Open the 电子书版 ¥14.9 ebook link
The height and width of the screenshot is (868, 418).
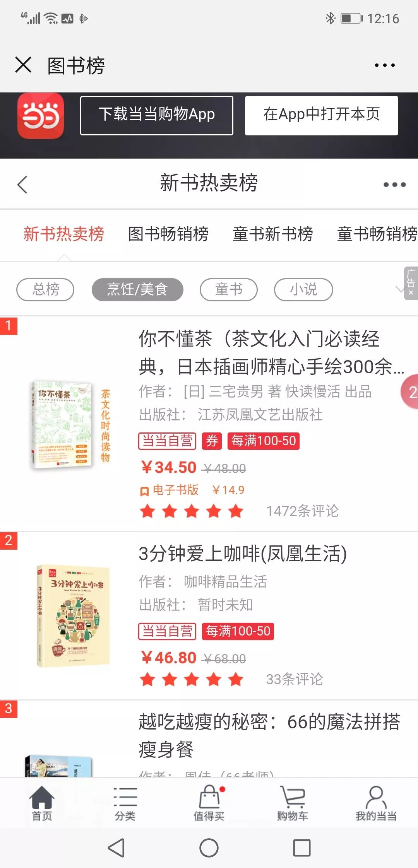(x=192, y=490)
